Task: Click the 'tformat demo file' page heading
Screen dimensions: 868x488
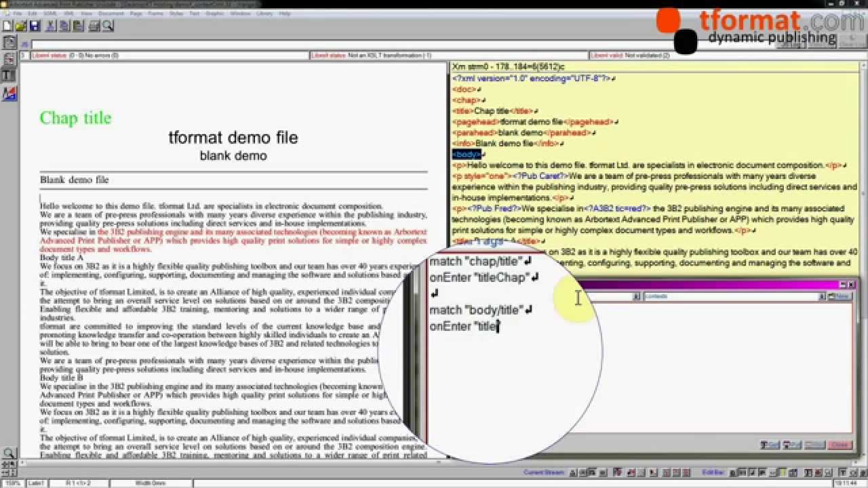Action: click(x=233, y=138)
